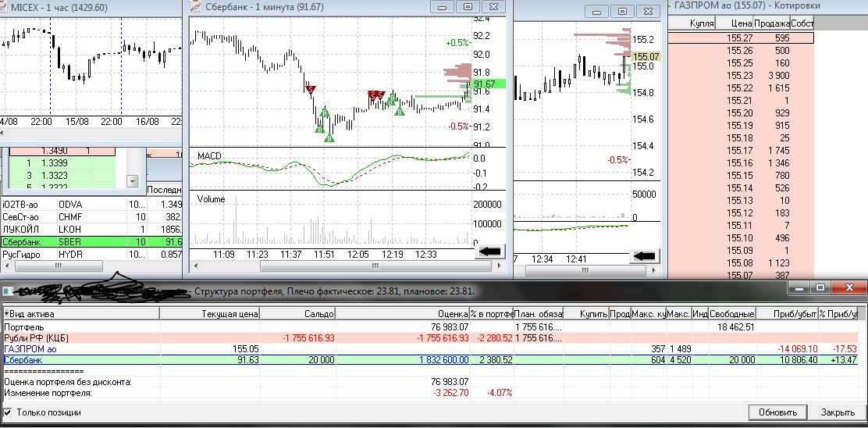Click the 1.3399 row in small quotes window
The height and width of the screenshot is (428, 868).
(62, 162)
